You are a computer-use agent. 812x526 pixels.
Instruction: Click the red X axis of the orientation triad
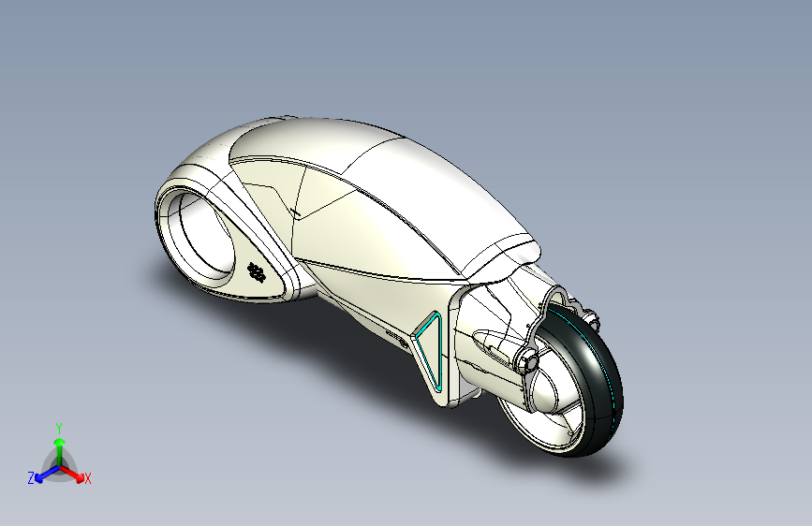(x=72, y=474)
